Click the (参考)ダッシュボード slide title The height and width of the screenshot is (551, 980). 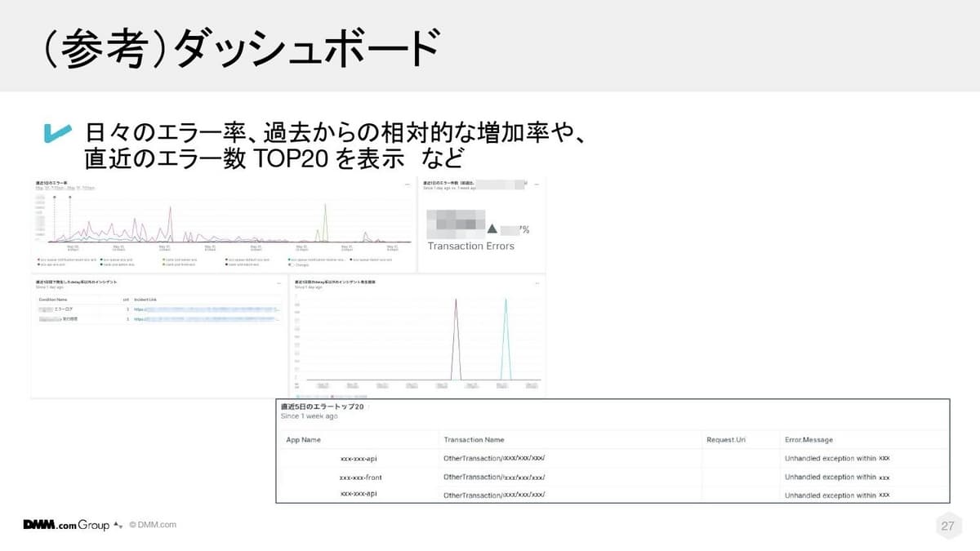tap(242, 47)
